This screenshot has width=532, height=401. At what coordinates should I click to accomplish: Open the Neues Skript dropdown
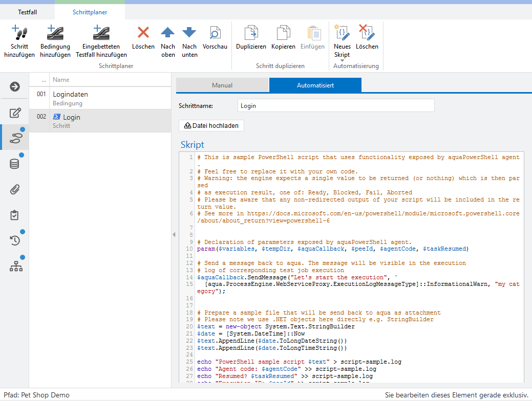point(342,60)
